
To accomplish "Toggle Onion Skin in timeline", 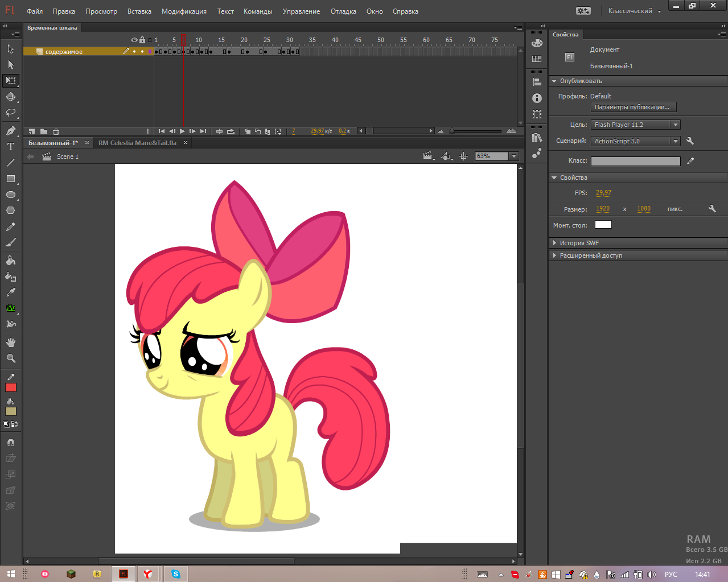I will [247, 131].
